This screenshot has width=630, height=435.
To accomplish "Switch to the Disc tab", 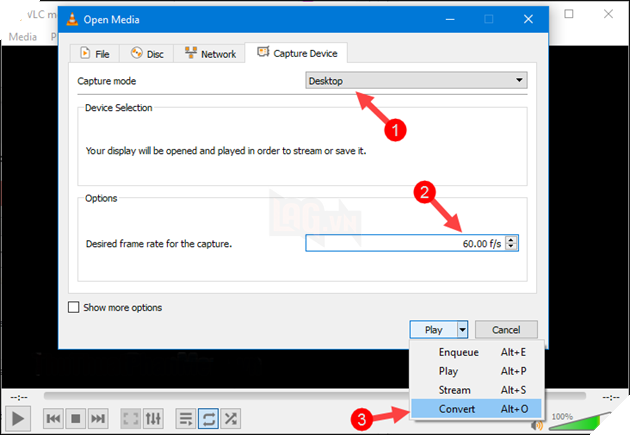I will coord(147,54).
